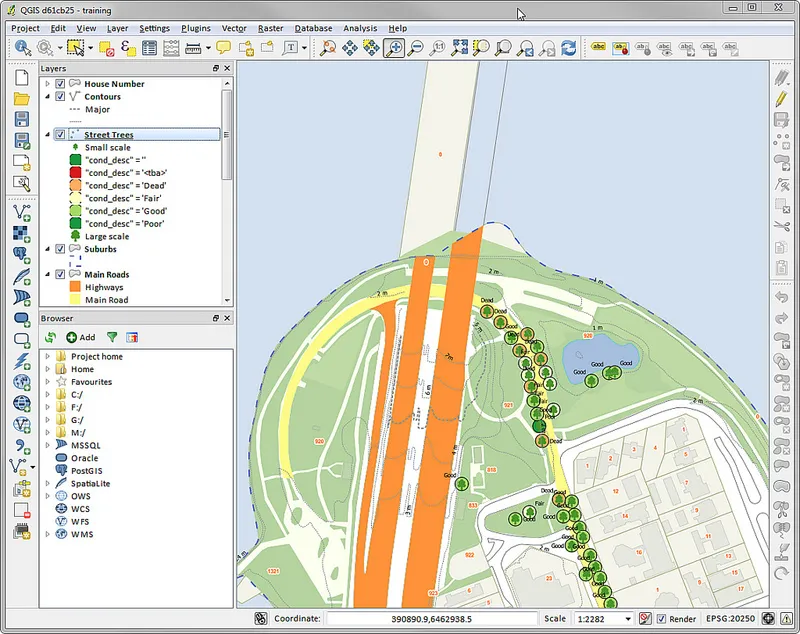Screen dimensions: 800x634
Task: Open the Raster menu
Action: (269, 28)
